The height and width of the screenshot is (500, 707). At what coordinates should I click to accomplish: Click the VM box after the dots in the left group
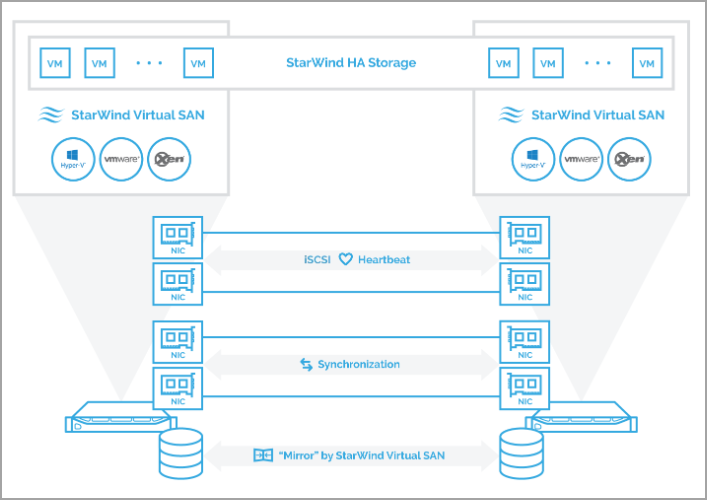click(x=198, y=63)
